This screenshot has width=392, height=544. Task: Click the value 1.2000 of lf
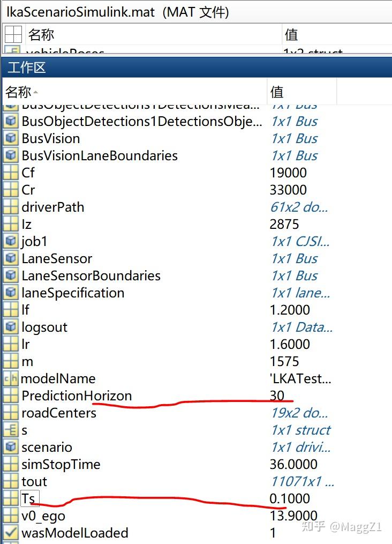coord(290,310)
